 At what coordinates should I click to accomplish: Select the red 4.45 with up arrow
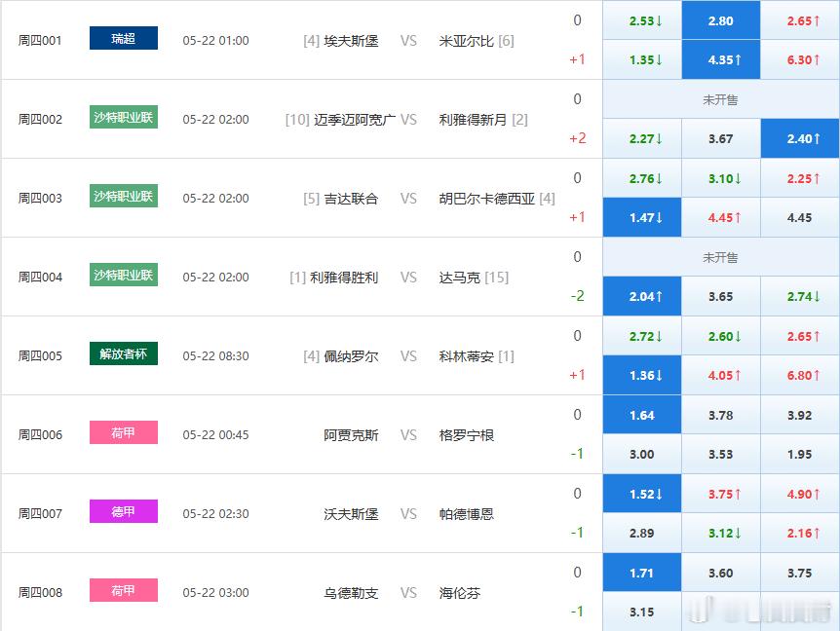720,217
